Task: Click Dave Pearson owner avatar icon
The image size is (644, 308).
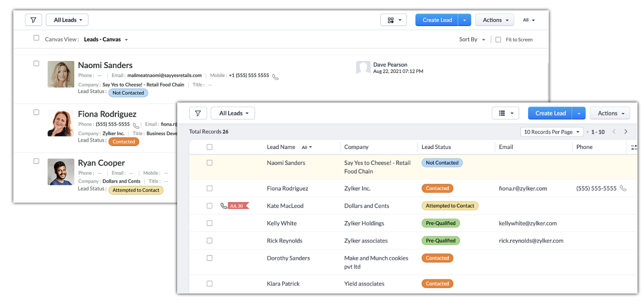Action: (x=363, y=67)
